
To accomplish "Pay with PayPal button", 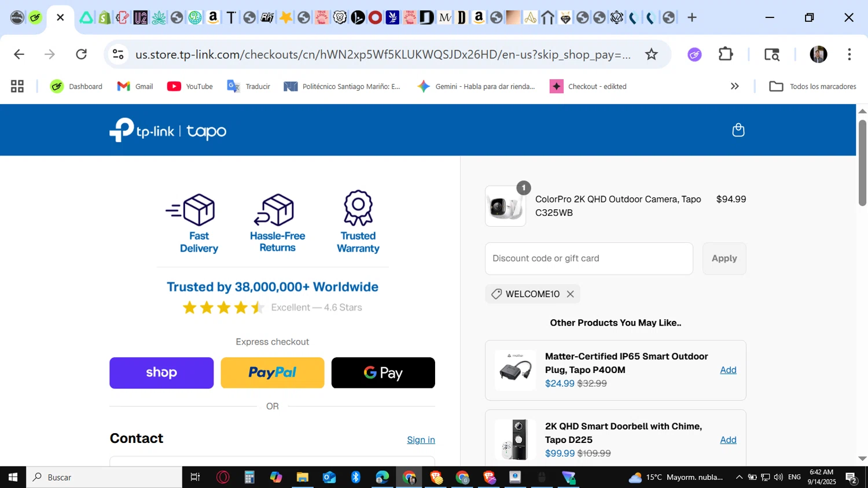I will coord(273,373).
